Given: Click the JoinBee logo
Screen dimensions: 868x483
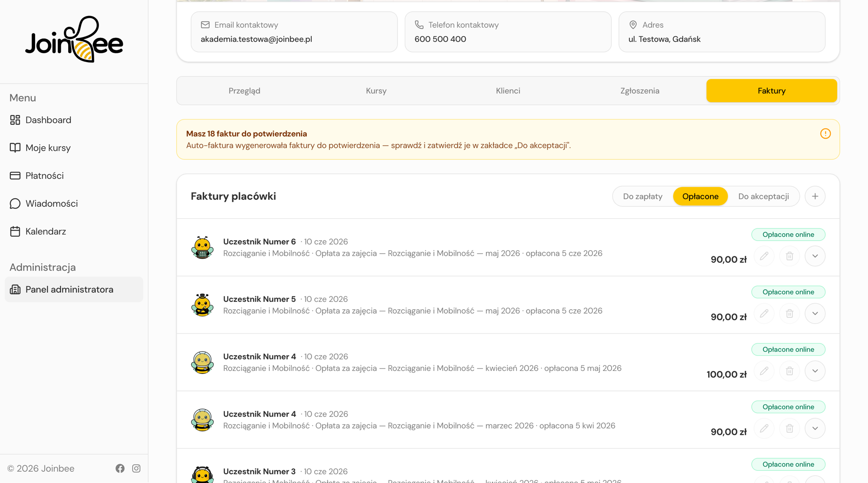Looking at the screenshot, I should [x=74, y=39].
